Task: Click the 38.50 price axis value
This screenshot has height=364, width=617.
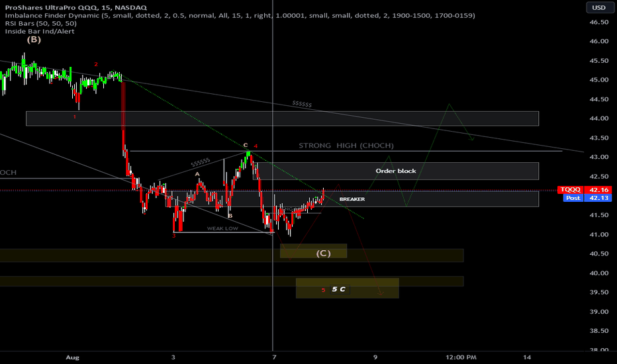Action: coord(599,331)
